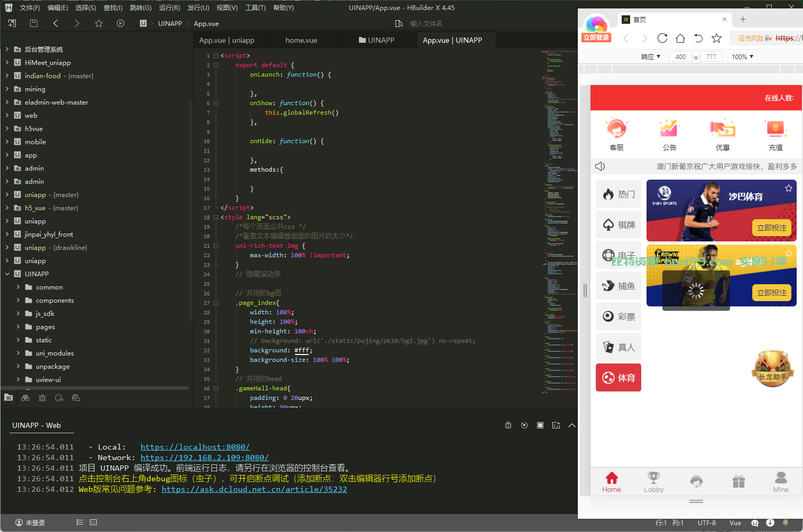Click the outline list icon in status bar
Image resolution: width=803 pixels, height=532 pixels.
(80, 522)
